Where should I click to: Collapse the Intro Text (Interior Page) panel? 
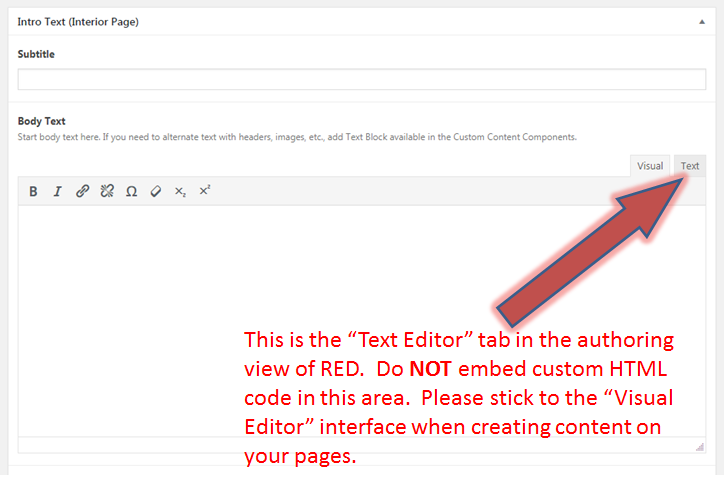pyautogui.click(x=702, y=22)
